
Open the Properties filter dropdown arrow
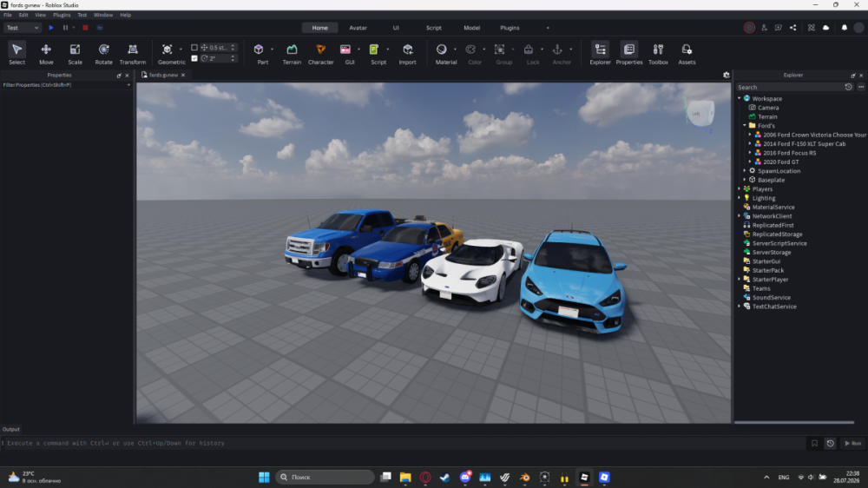128,85
